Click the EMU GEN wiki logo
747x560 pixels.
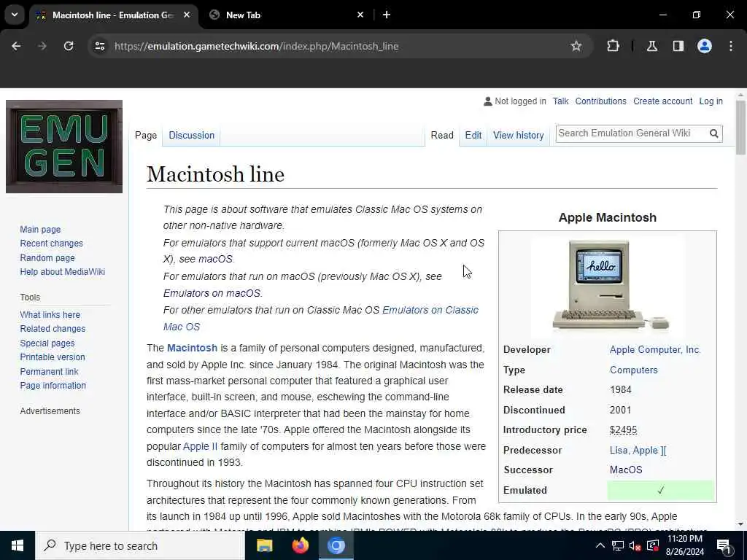pos(64,147)
